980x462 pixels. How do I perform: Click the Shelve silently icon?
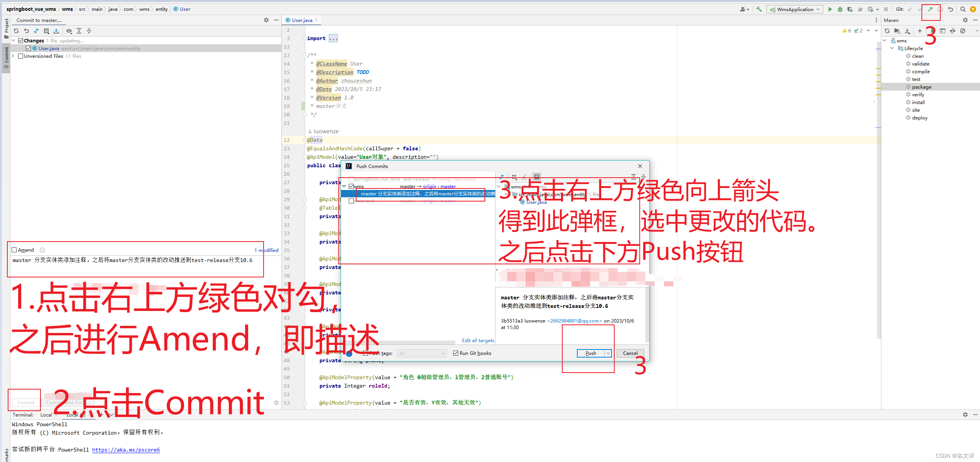point(56,31)
